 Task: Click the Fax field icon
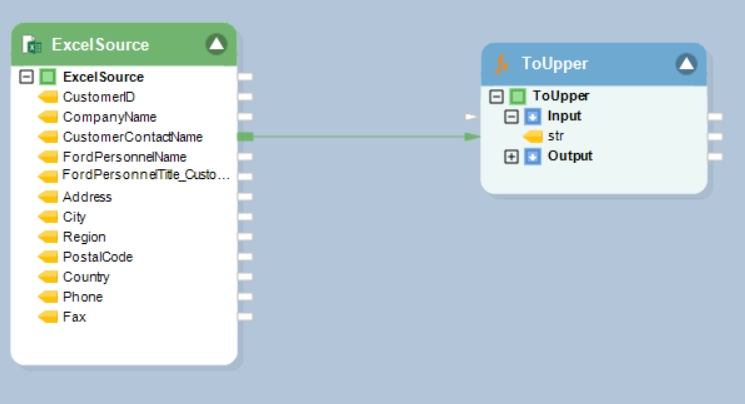tap(48, 317)
